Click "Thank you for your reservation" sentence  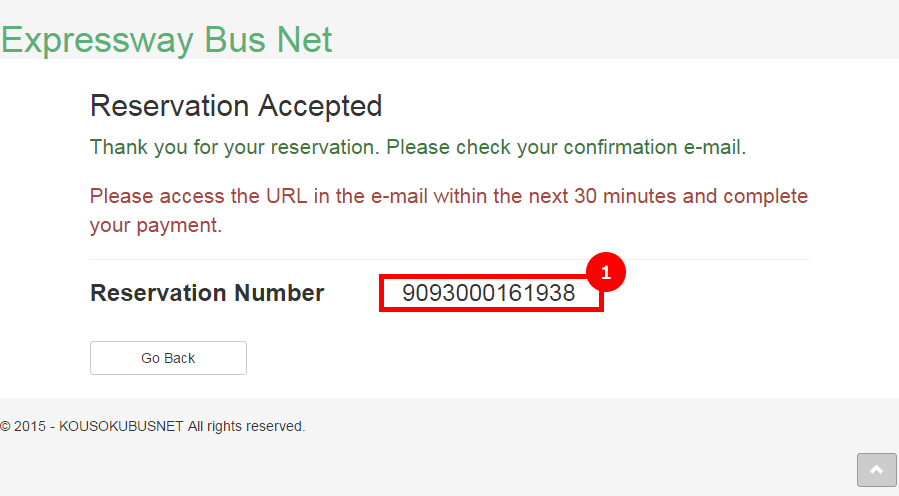235,147
